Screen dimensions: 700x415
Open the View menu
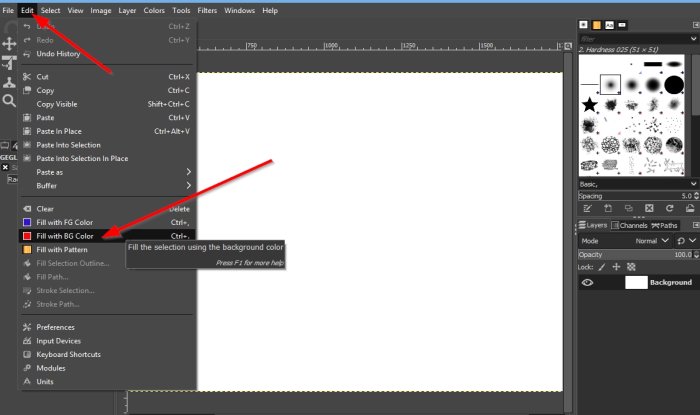pyautogui.click(x=75, y=10)
